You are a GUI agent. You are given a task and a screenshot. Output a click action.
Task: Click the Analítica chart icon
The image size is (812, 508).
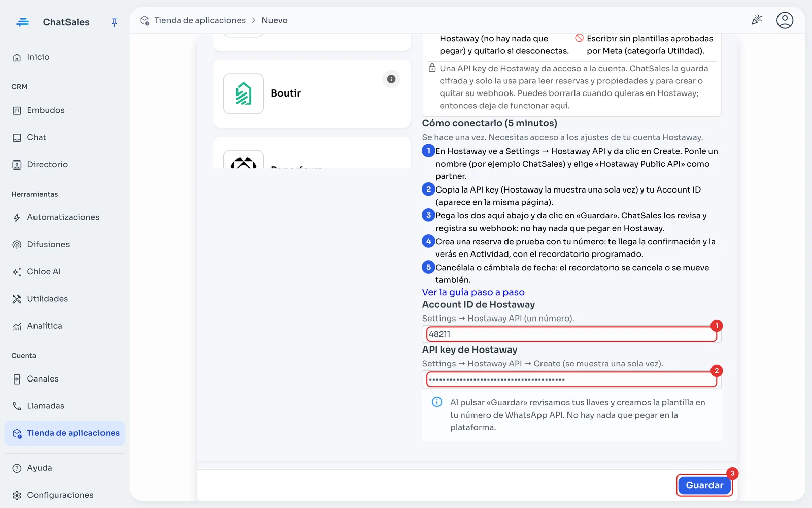pyautogui.click(x=17, y=326)
